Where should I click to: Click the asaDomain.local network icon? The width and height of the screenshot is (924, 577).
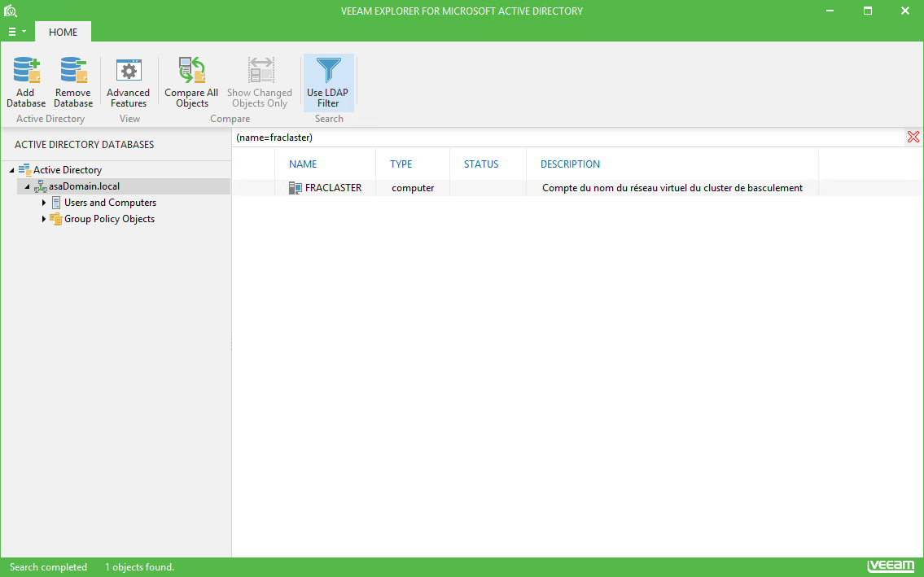click(40, 187)
